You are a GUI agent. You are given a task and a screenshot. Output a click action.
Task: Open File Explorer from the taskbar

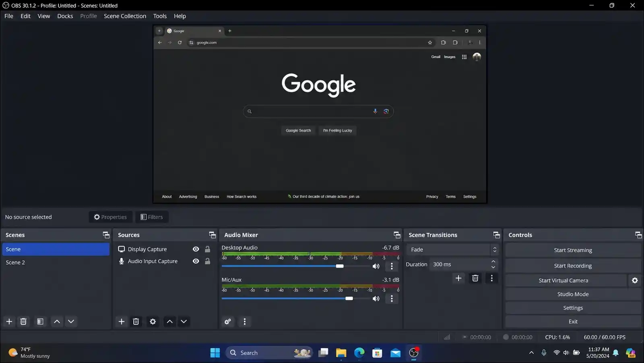(341, 353)
